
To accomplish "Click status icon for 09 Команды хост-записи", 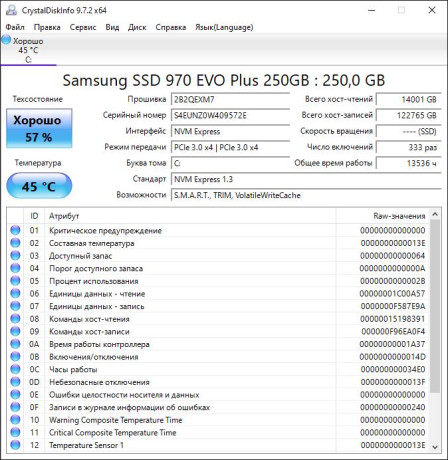I will (x=15, y=331).
